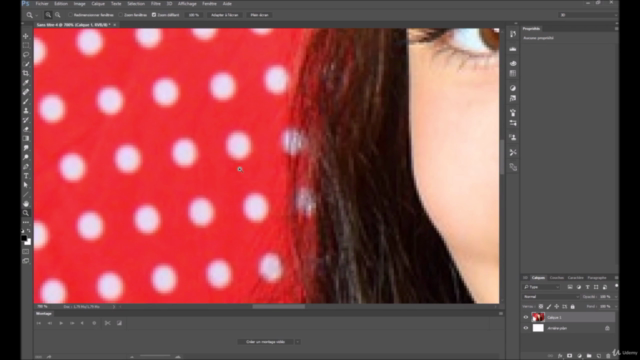Select the Path Selection tool
640x360 pixels.
pyautogui.click(x=26, y=185)
